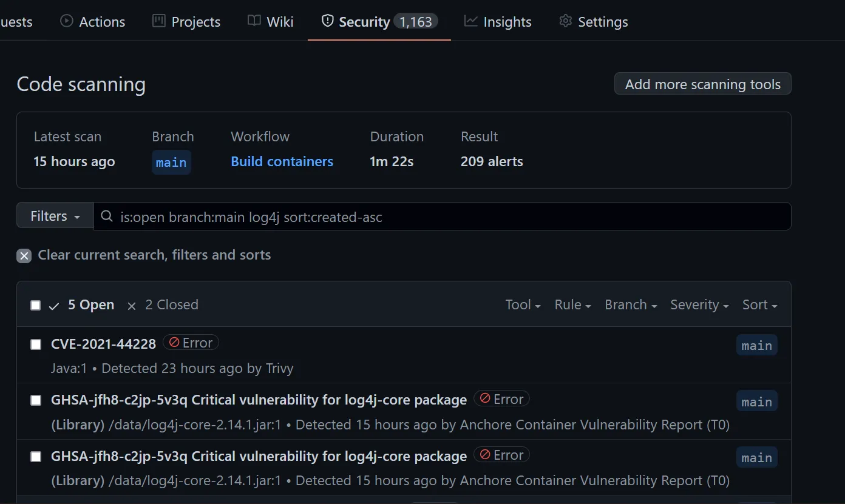Open the Tool filter dropdown
The width and height of the screenshot is (845, 504).
[x=523, y=305]
